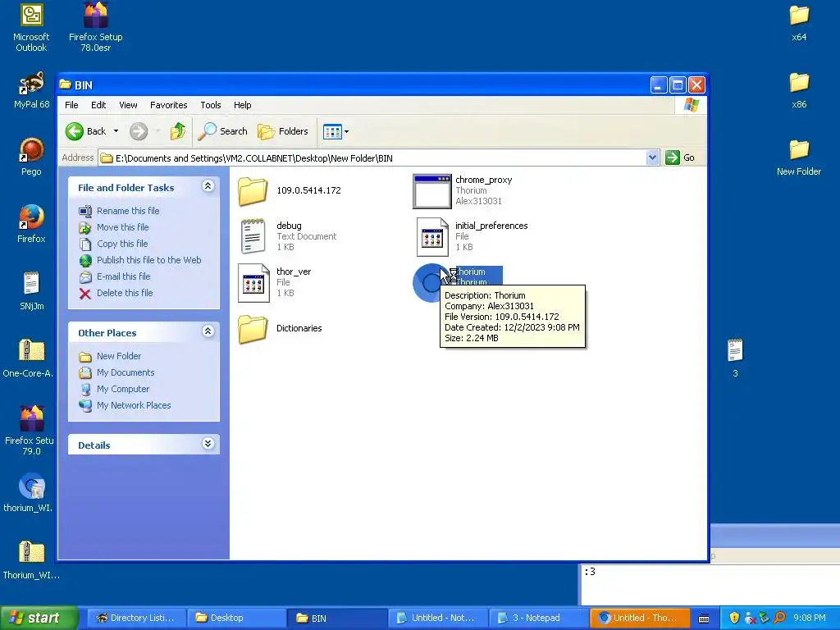The width and height of the screenshot is (840, 630).
Task: Open the Edit menu
Action: (x=98, y=105)
